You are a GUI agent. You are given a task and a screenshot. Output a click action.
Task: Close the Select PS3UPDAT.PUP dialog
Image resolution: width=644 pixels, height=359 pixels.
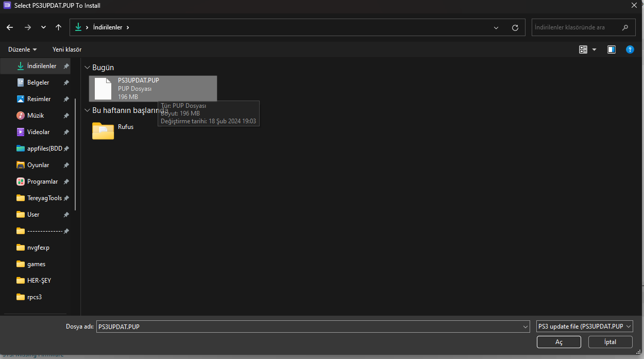[634, 5]
